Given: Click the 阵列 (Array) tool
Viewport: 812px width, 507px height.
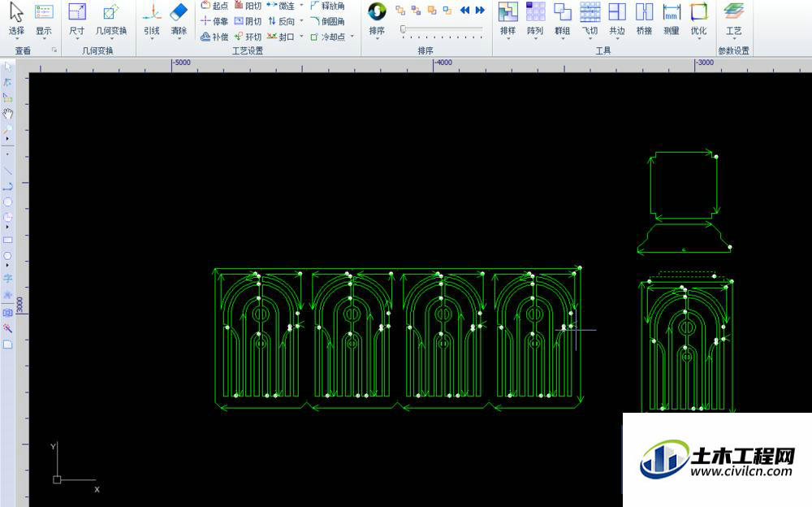Looking at the screenshot, I should [535, 19].
